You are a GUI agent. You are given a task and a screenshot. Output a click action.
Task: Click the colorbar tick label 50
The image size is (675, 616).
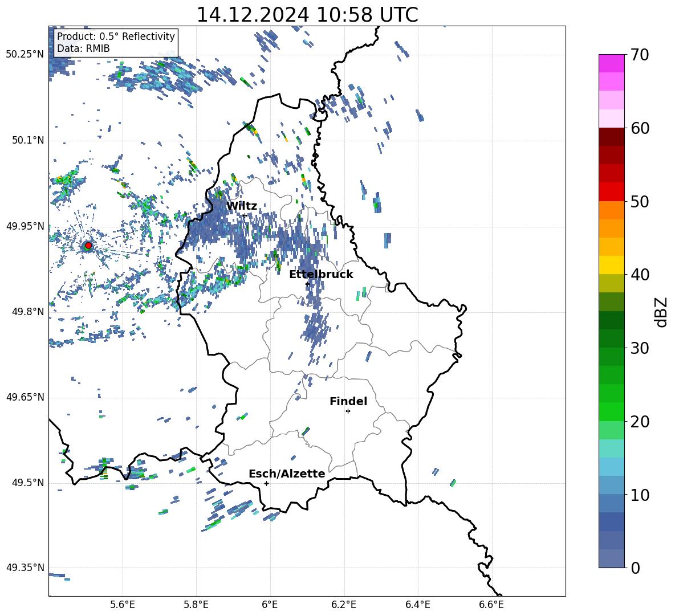pyautogui.click(x=640, y=202)
